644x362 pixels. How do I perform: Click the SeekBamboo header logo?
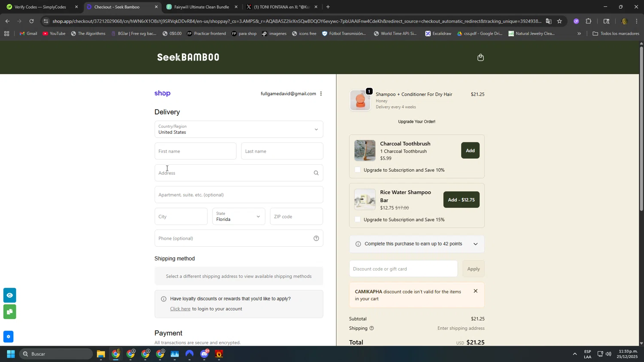pos(188,57)
